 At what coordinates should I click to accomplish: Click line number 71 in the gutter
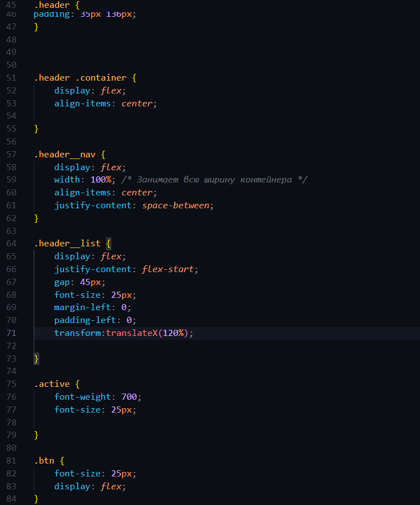(11, 333)
